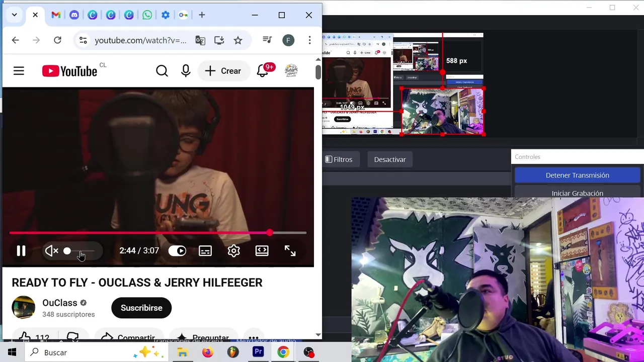Switch to the Chrome settings gear tab
644x362 pixels.
click(x=166, y=15)
